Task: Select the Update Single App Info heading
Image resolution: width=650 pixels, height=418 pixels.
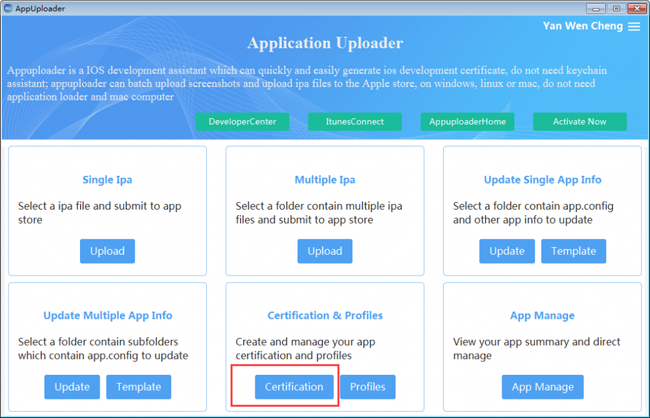Action: (543, 180)
